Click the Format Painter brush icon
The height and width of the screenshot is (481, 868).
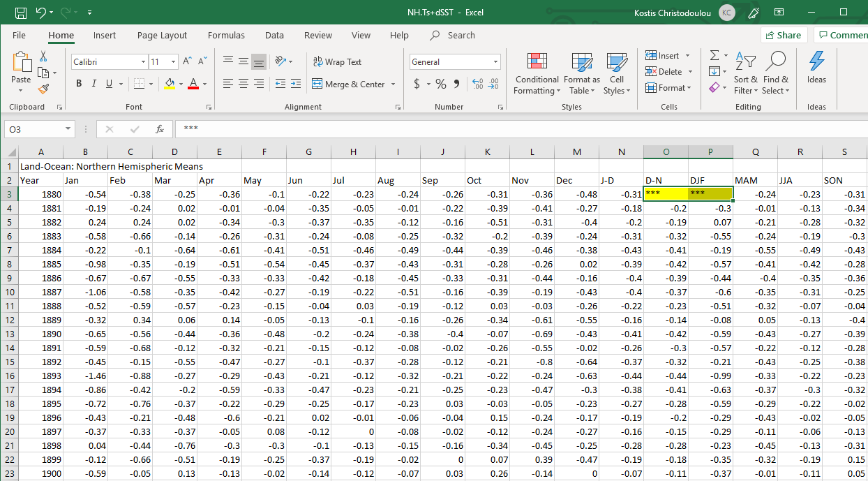tap(44, 89)
